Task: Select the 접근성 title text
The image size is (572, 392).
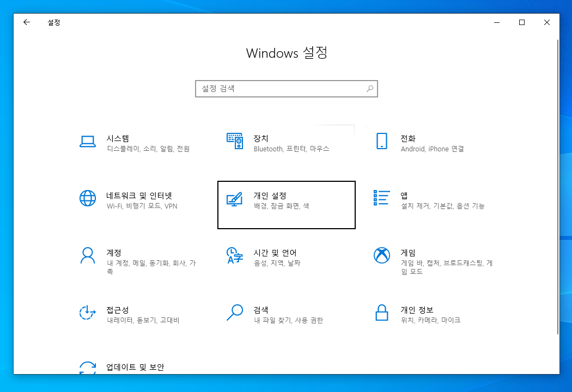Action: (118, 310)
